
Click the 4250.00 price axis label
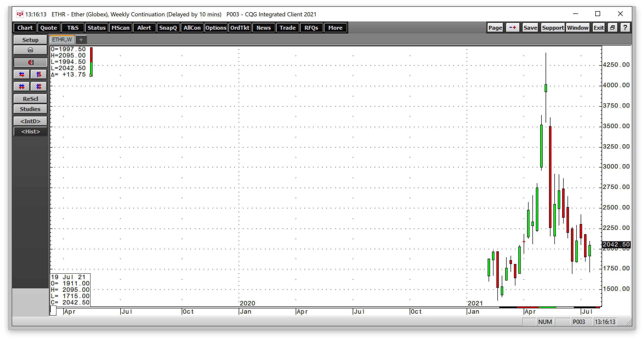click(x=616, y=65)
